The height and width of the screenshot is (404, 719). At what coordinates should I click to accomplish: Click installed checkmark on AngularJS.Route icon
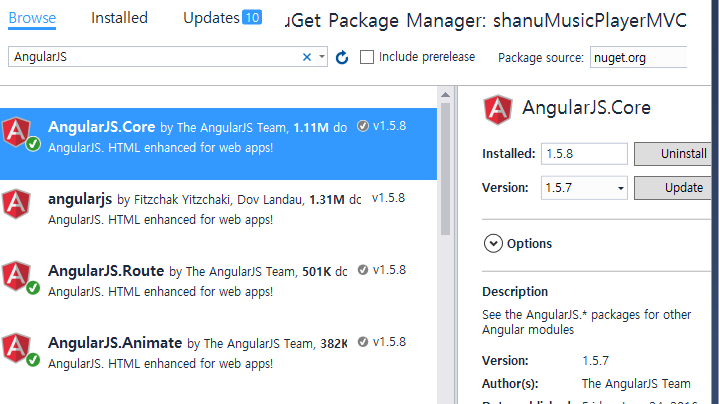click(33, 288)
